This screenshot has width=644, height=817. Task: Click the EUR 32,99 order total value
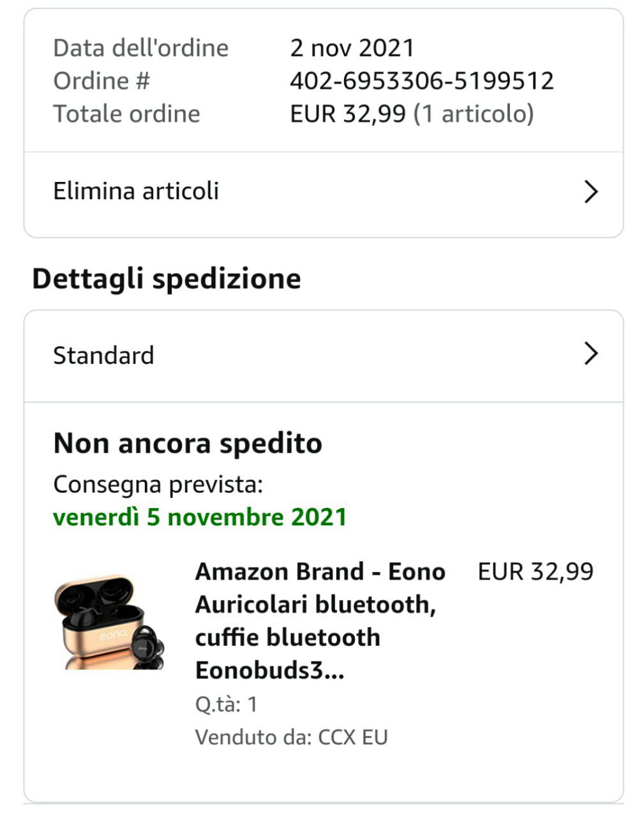[x=348, y=114]
